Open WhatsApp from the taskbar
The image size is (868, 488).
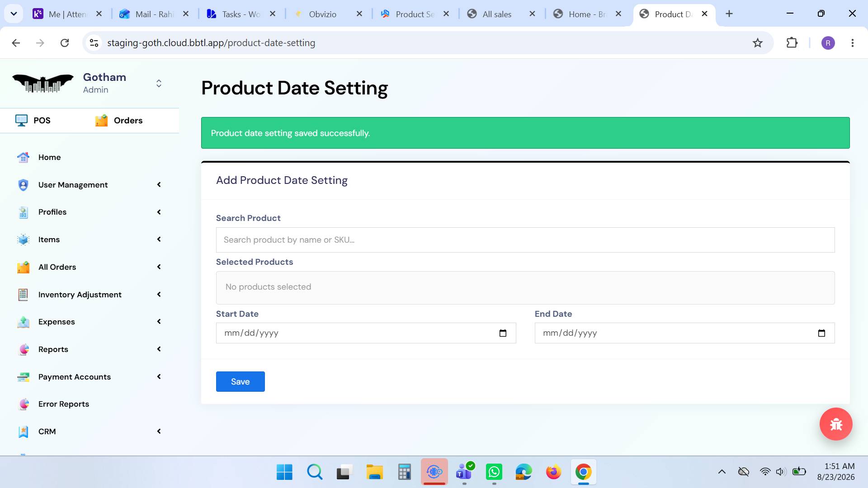tap(494, 472)
